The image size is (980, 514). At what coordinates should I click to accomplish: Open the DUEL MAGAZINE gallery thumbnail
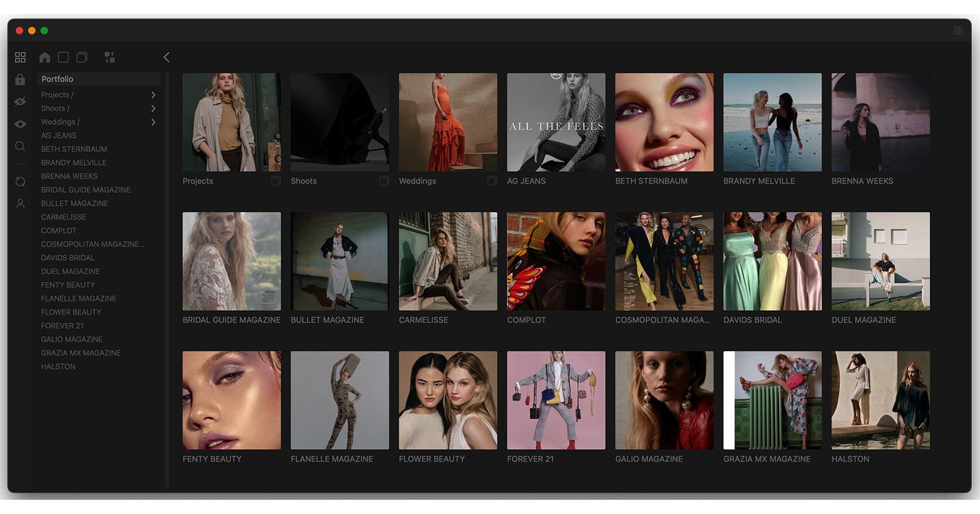point(881,261)
